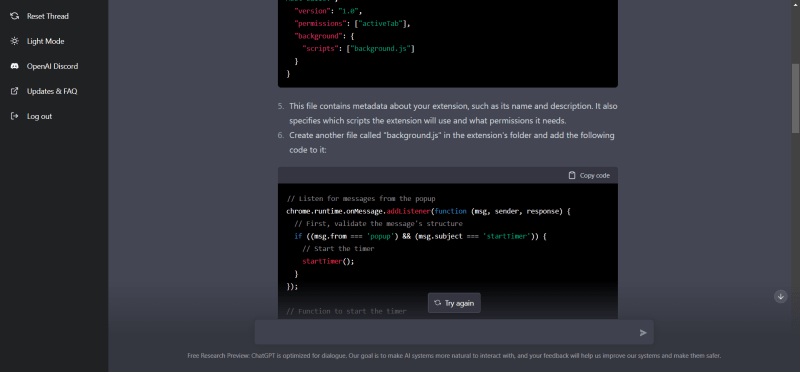Click the comment '// Function to start the timer'
Image resolution: width=800 pixels, height=372 pixels.
coord(346,311)
